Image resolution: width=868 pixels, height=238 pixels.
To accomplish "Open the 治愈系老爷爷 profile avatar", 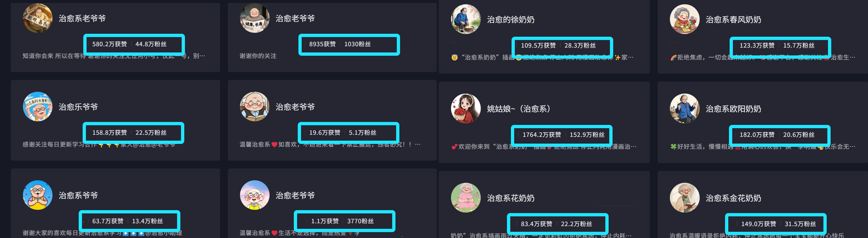I will pos(37,18).
